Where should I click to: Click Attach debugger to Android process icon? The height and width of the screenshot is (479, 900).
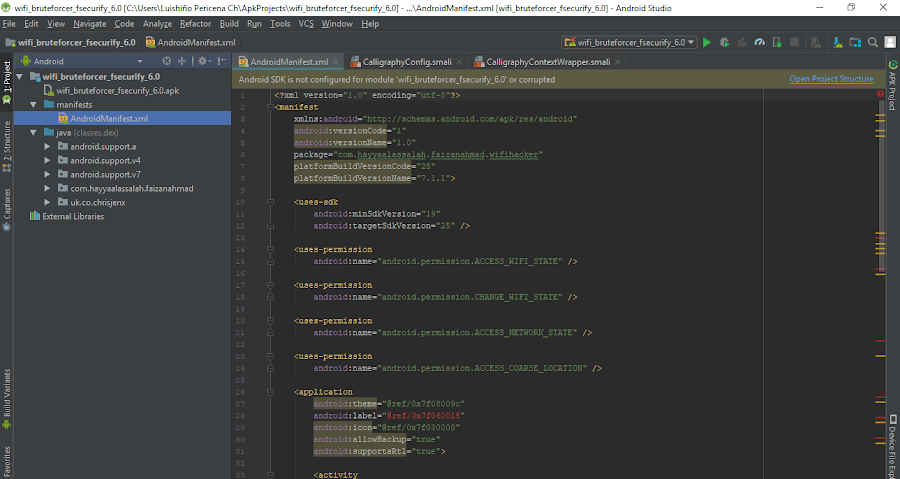point(777,42)
